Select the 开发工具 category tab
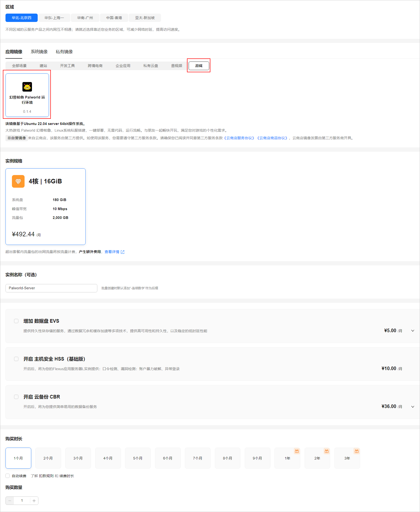This screenshot has width=420, height=512. tap(67, 66)
